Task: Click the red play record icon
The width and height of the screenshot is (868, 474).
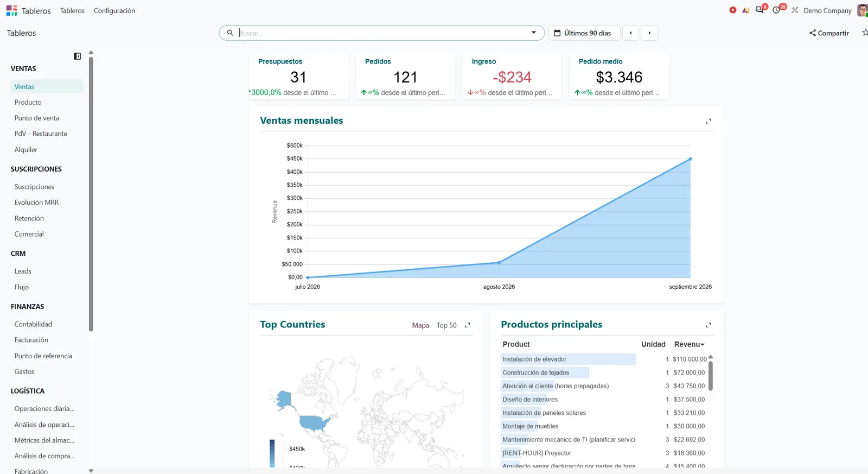Action: (x=733, y=10)
